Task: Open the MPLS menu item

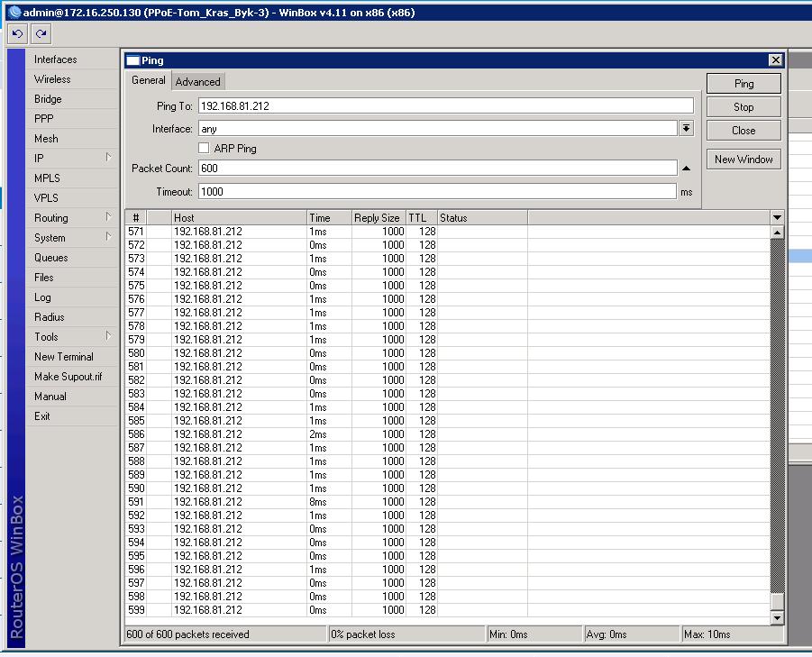Action: click(72, 178)
